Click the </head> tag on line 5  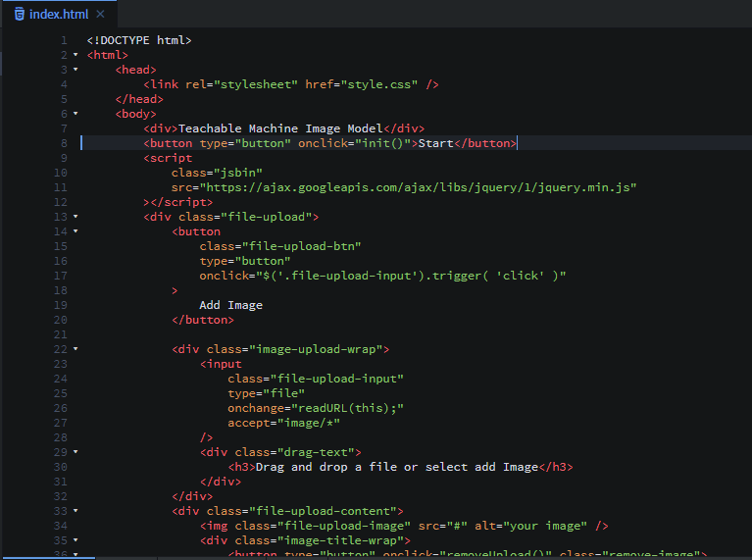click(x=139, y=99)
